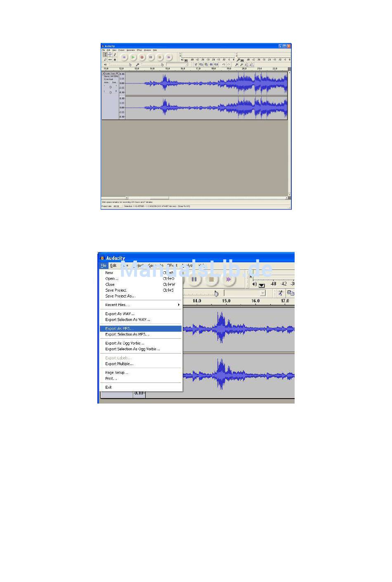The width and height of the screenshot is (392, 582).
Task: Open output meter dropdown arrow in lower window
Action: click(262, 285)
